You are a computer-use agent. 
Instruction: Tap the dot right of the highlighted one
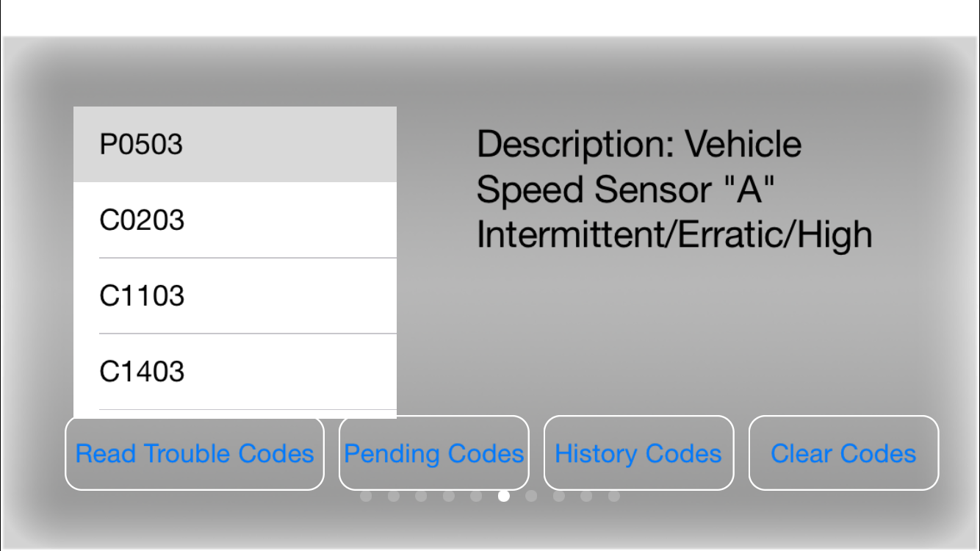click(x=531, y=496)
